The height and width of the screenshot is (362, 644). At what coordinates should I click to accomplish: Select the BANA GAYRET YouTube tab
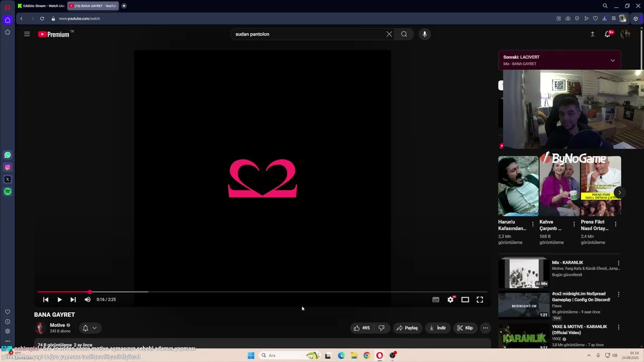(x=93, y=6)
